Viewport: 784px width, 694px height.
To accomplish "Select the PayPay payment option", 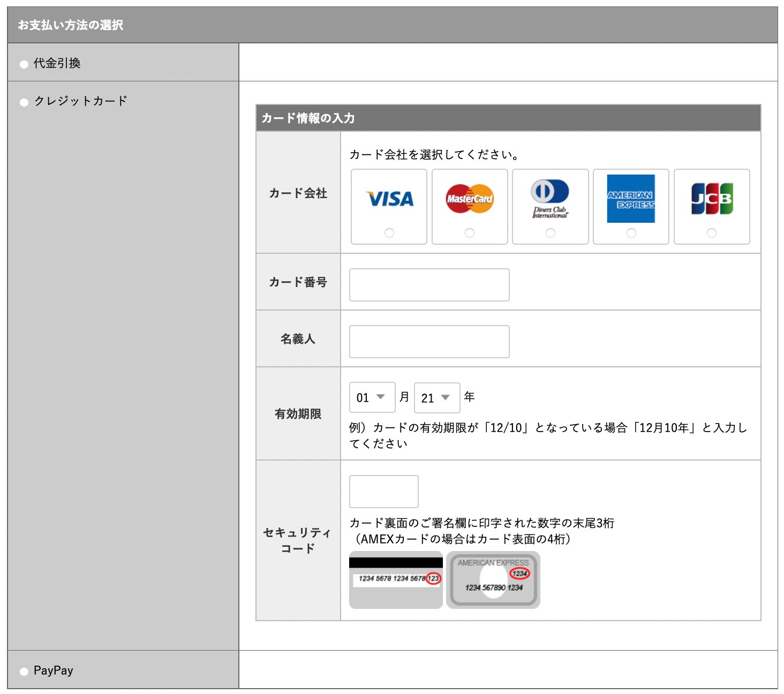I will 24,672.
